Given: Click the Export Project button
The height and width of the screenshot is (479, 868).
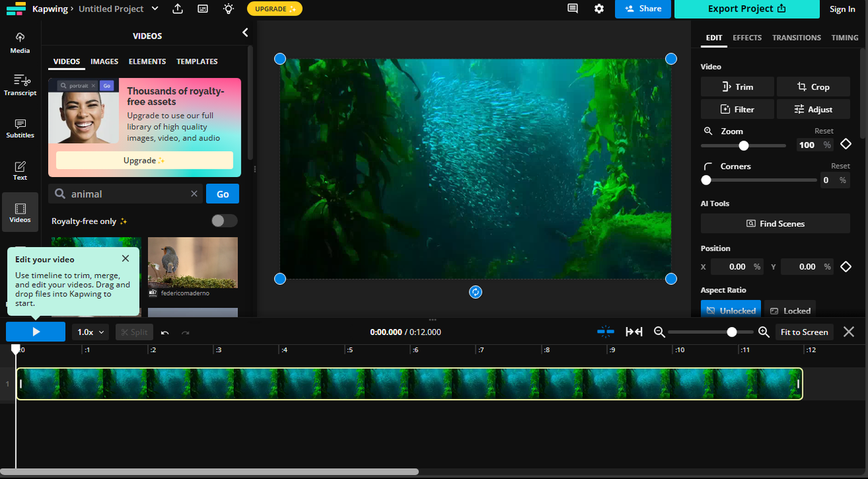Looking at the screenshot, I should tap(747, 9).
